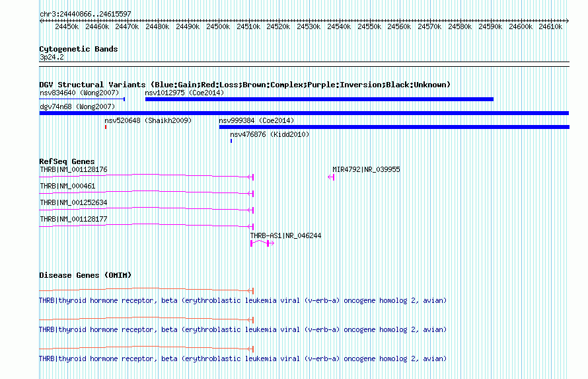Click the DGV Structural Variants track title
This screenshot has width=588, height=379.
pos(245,85)
